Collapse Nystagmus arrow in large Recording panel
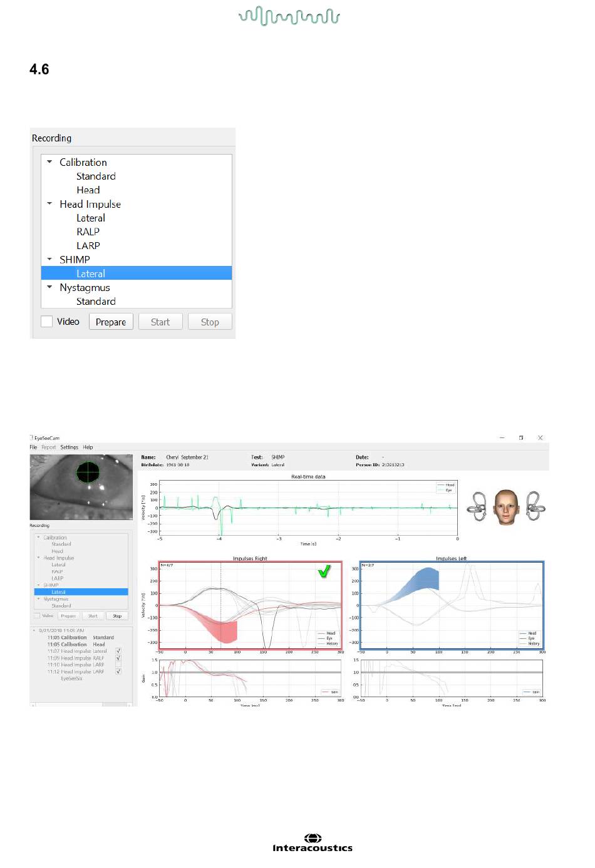Image resolution: width=595 pixels, height=868 pixels. [x=49, y=287]
